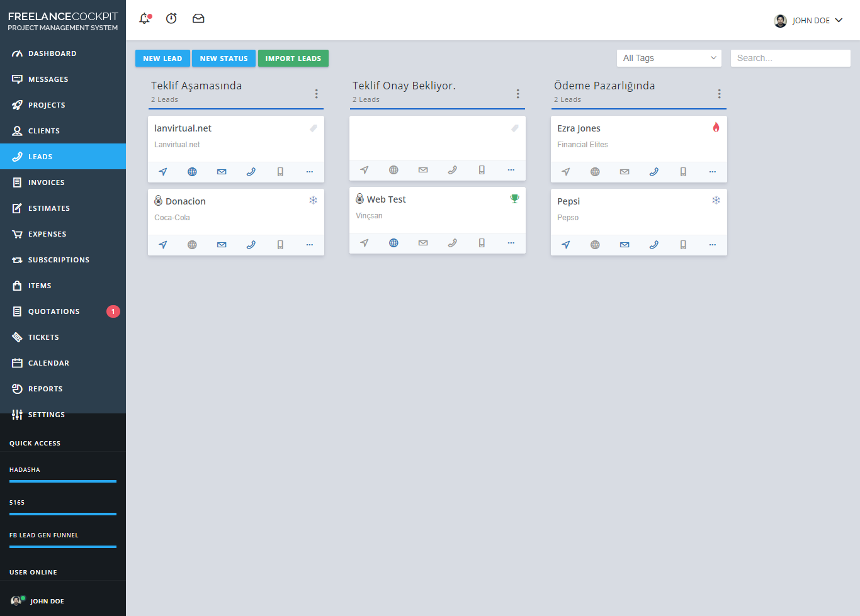Open the All Tags dropdown
This screenshot has height=616, width=860.
click(x=669, y=58)
